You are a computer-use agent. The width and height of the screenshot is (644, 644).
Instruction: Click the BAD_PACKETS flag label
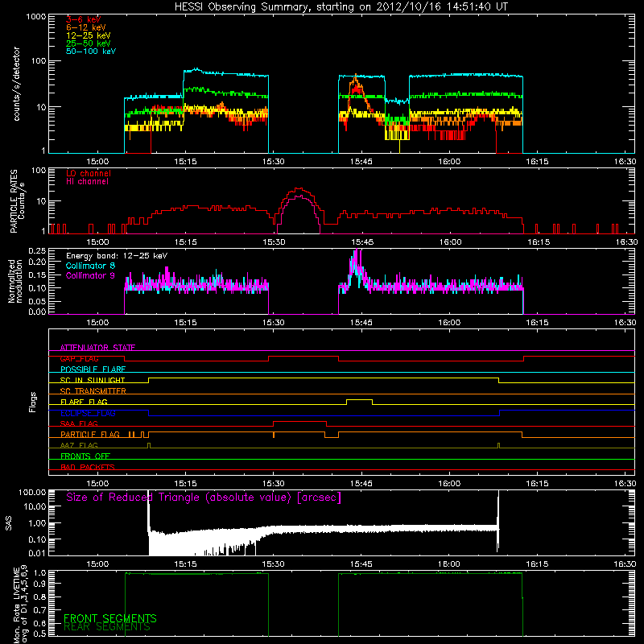[88, 467]
